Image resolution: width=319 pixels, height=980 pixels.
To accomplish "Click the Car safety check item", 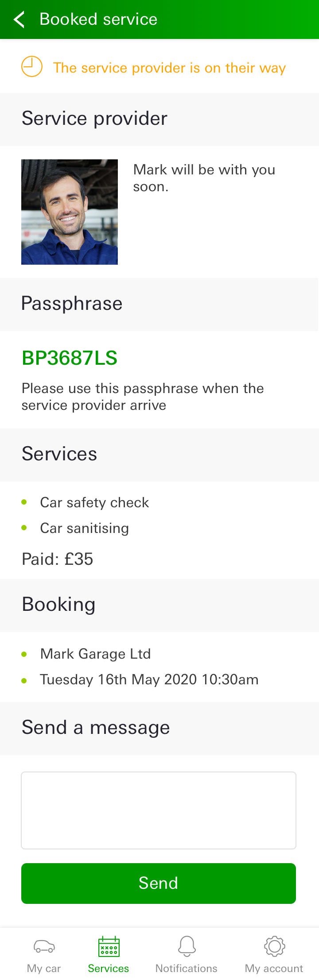I will pyautogui.click(x=94, y=502).
